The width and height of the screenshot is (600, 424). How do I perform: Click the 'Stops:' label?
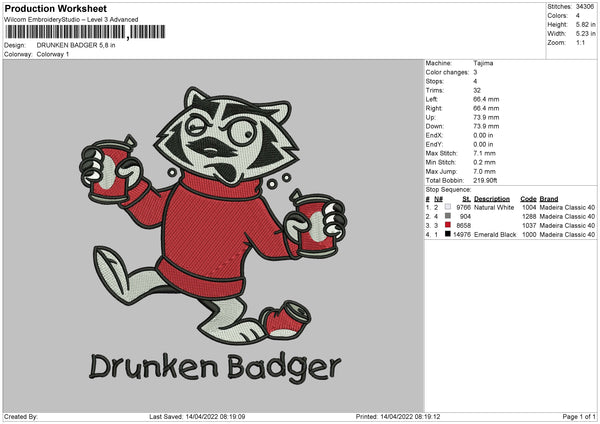coord(435,82)
